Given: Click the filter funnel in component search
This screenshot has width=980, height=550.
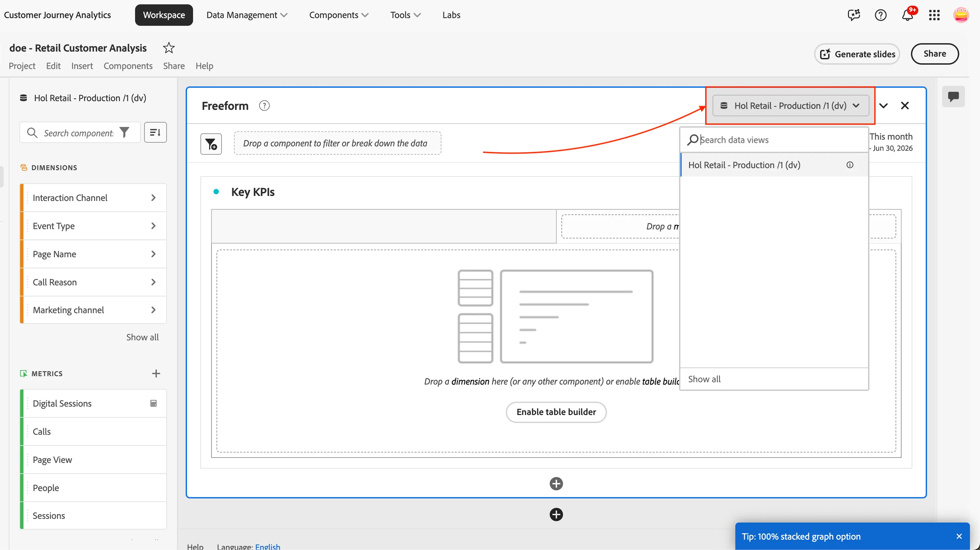Looking at the screenshot, I should click(124, 132).
